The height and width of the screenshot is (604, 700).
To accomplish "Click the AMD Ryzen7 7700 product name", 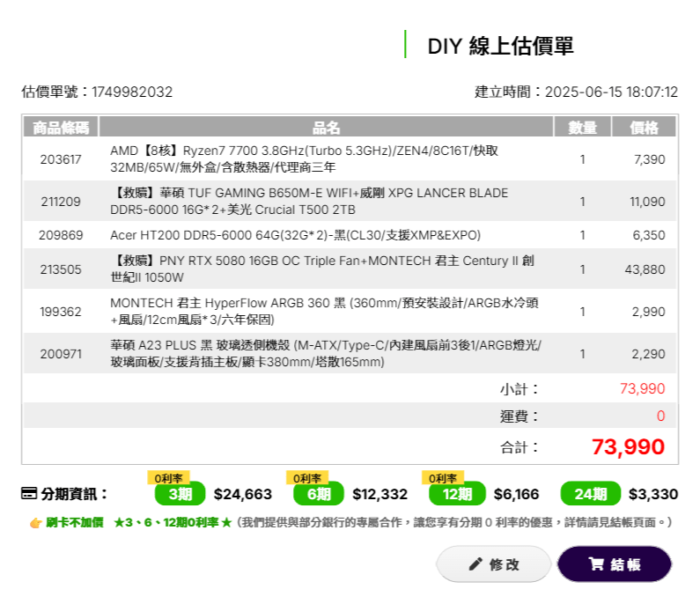I will click(x=304, y=158).
